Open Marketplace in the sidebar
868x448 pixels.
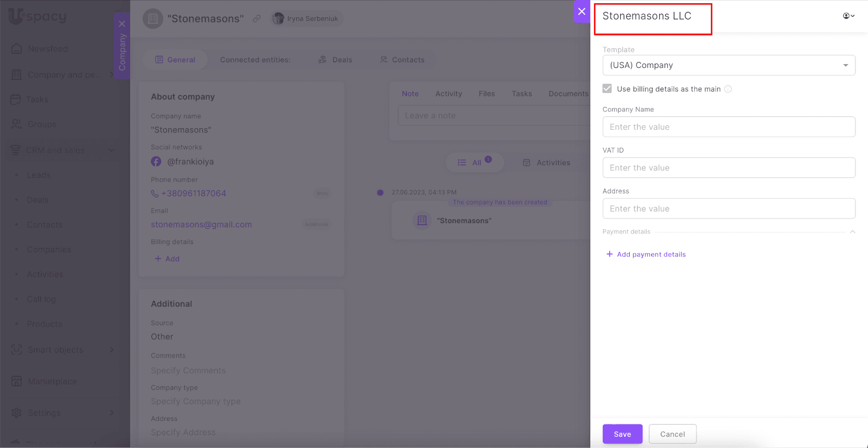coord(52,381)
